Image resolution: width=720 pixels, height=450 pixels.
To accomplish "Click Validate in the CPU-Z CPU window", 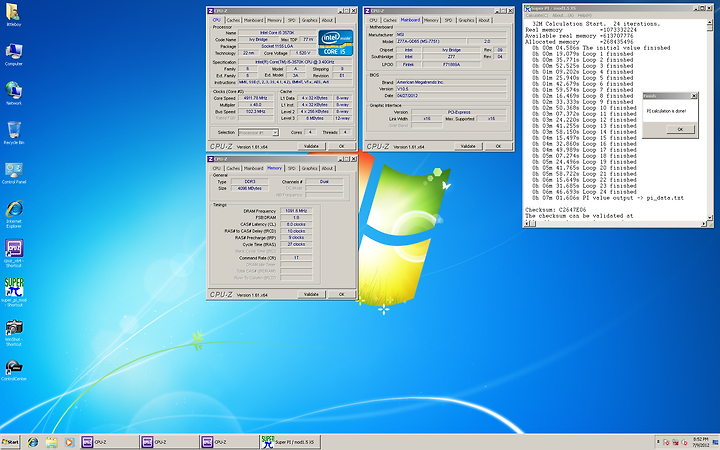I will tap(311, 146).
